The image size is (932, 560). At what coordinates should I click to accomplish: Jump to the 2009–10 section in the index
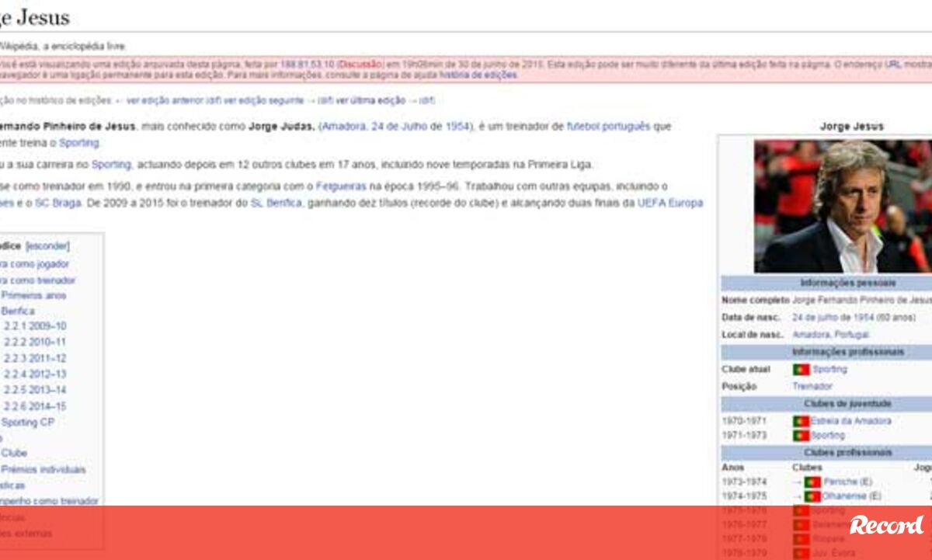[x=35, y=326]
